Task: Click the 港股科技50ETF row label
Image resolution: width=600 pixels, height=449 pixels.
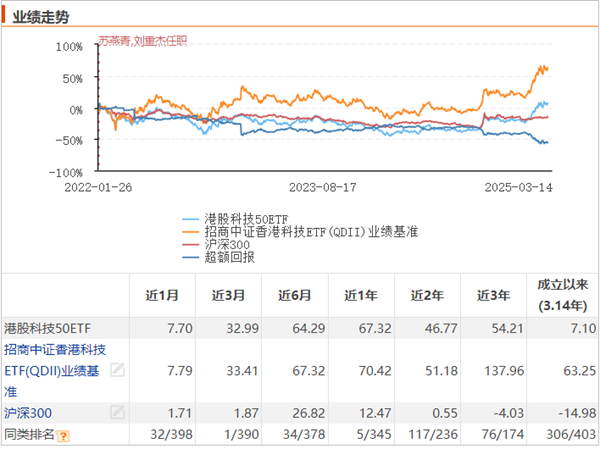Action: 47,328
